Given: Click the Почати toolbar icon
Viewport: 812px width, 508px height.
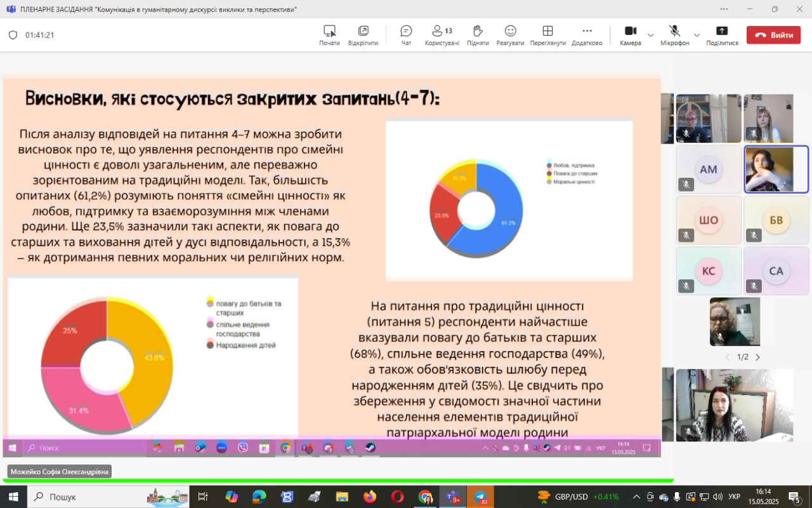Looking at the screenshot, I should 329,35.
